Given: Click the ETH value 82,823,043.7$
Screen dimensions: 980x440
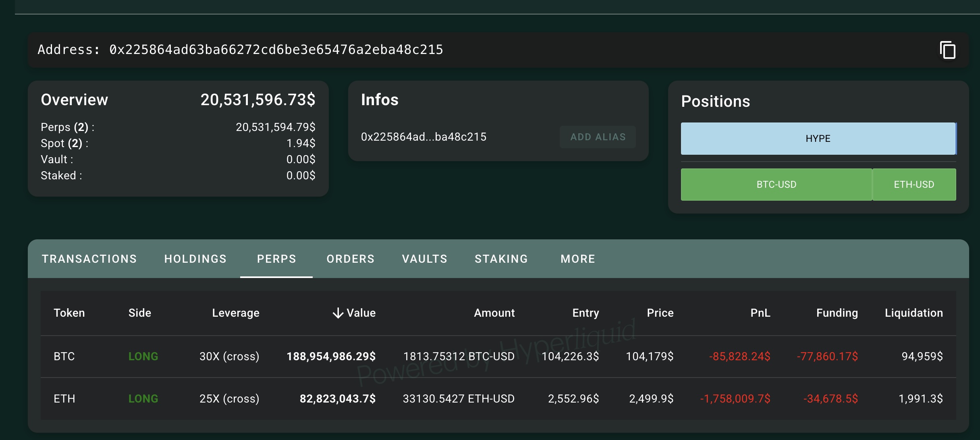Looking at the screenshot, I should tap(338, 399).
